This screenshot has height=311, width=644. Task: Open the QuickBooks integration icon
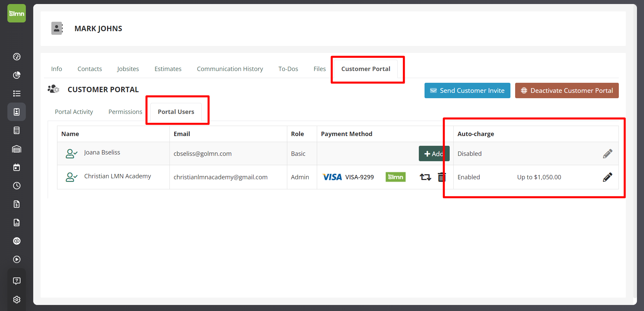click(x=16, y=241)
